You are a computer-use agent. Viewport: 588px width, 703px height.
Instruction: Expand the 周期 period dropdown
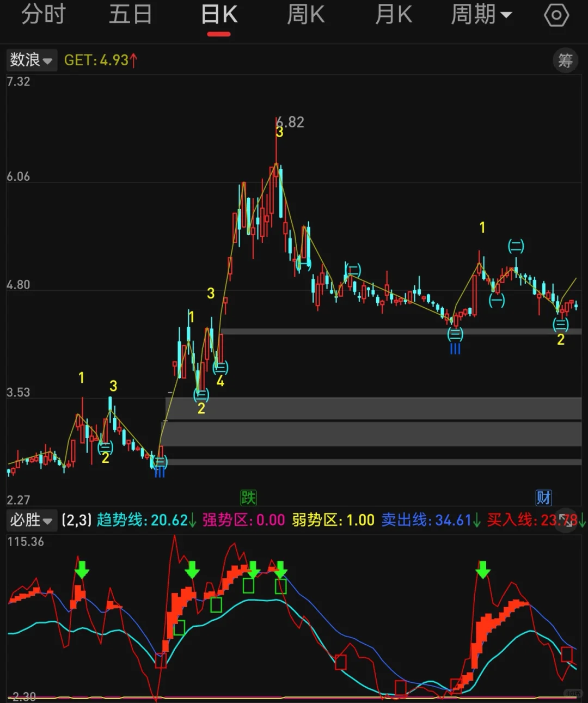tap(481, 15)
